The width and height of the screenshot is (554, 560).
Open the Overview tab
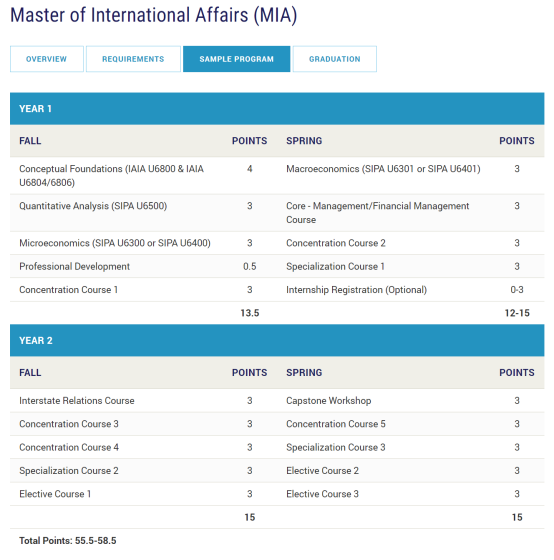[x=47, y=59]
